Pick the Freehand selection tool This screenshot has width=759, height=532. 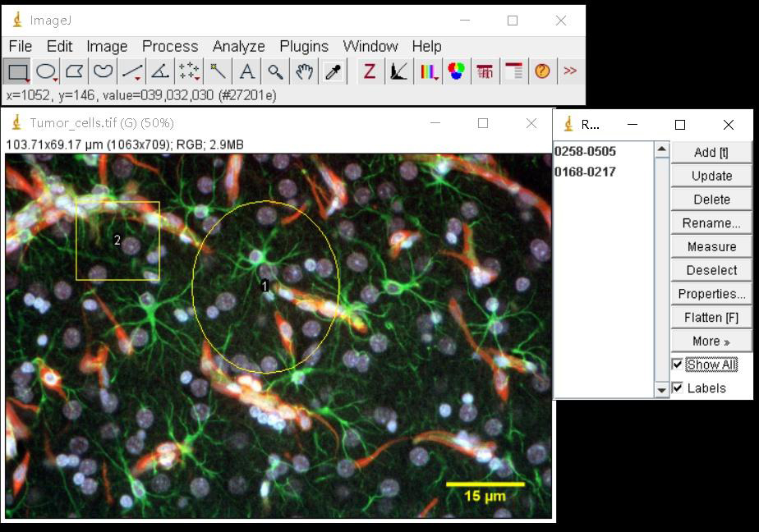(103, 72)
